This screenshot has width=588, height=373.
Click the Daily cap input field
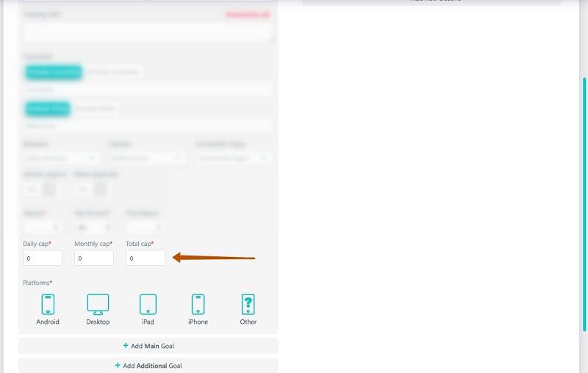43,258
